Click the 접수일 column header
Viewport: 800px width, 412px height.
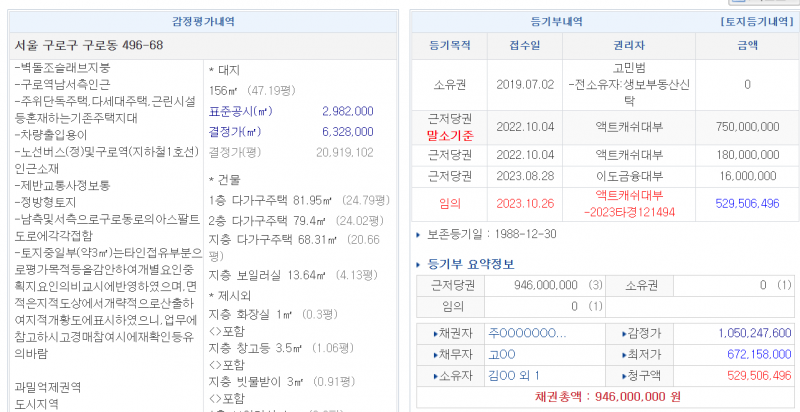pyautogui.click(x=524, y=45)
